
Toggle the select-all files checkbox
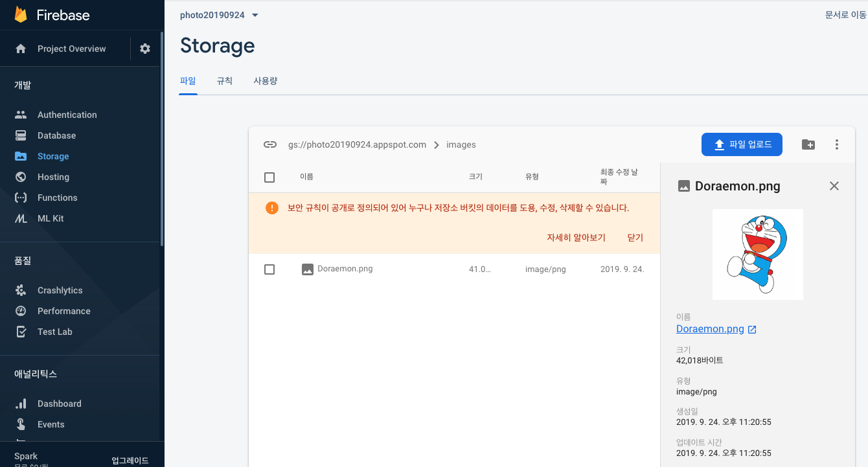coord(269,177)
